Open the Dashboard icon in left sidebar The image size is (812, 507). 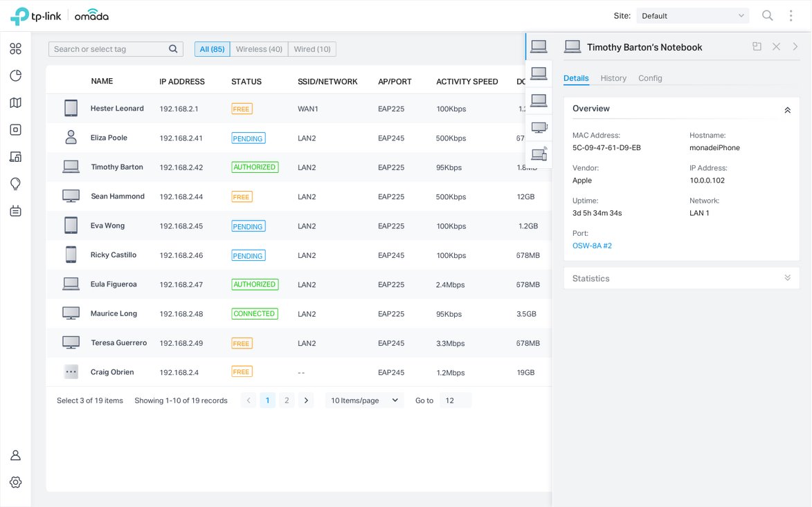coord(15,48)
